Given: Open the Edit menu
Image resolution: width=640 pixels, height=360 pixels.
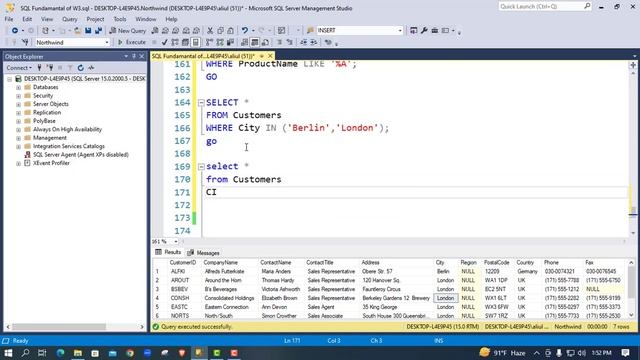Looking at the screenshot, I should [27, 19].
